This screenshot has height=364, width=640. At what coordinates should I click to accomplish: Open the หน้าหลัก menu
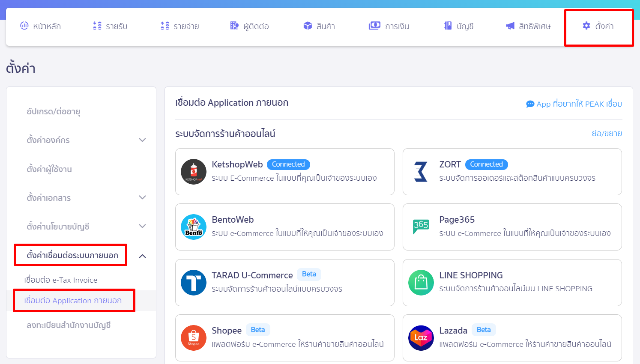[x=47, y=26]
